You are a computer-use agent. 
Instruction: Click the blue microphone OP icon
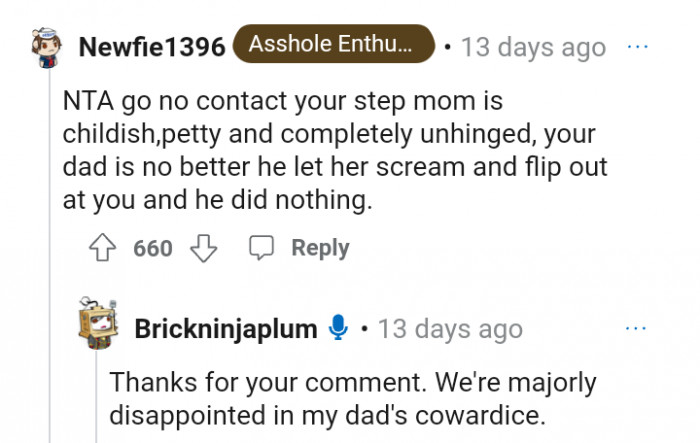click(339, 327)
